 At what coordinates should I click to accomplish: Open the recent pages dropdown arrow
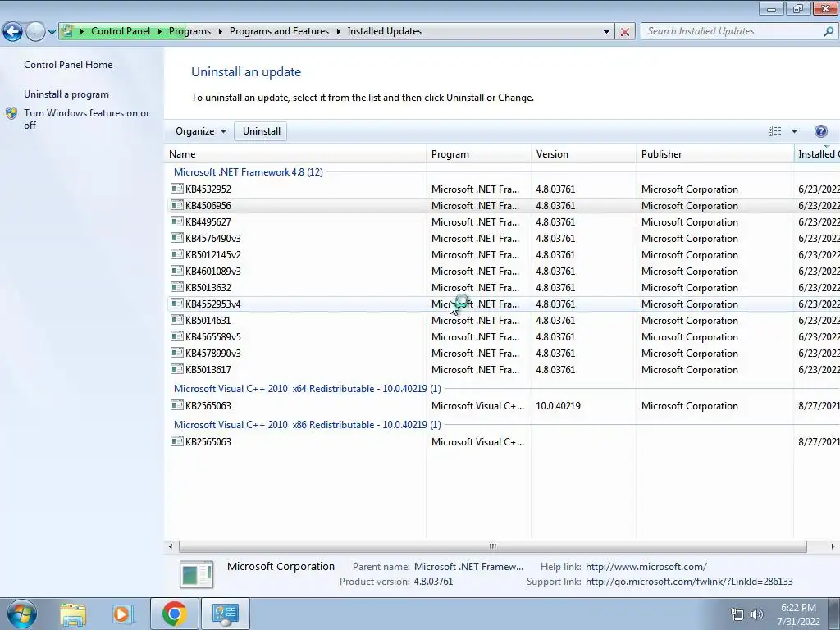click(52, 32)
